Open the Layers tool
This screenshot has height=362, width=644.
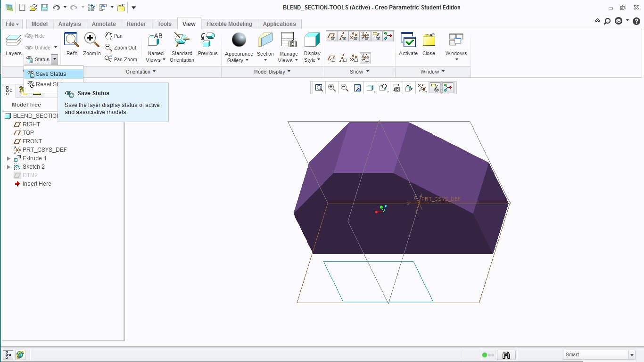13,45
